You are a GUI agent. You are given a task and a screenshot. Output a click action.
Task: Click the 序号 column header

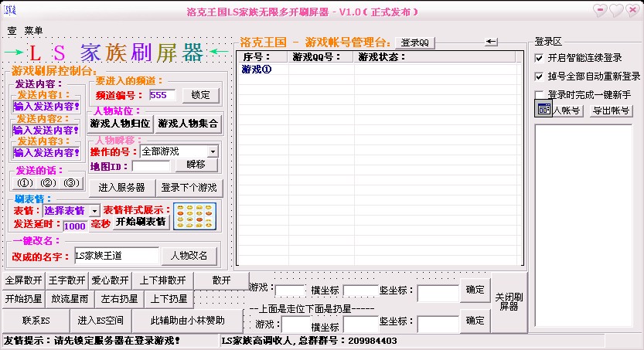point(263,57)
